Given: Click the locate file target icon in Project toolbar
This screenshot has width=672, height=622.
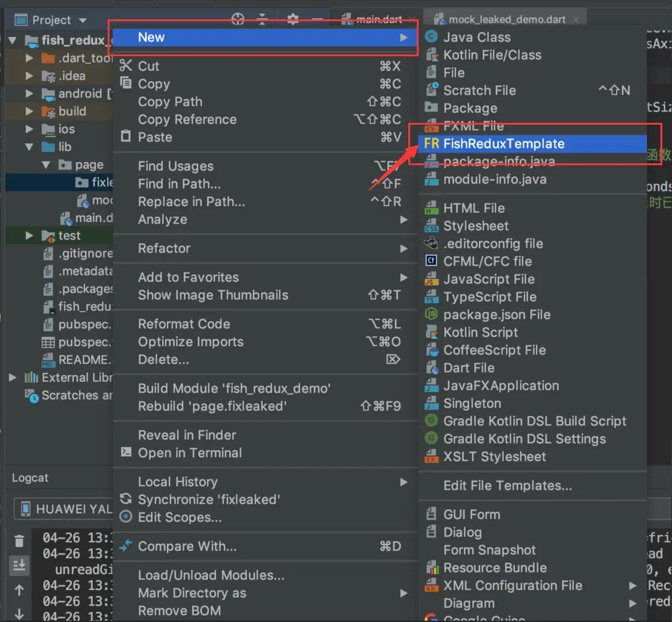Looking at the screenshot, I should coord(238,19).
